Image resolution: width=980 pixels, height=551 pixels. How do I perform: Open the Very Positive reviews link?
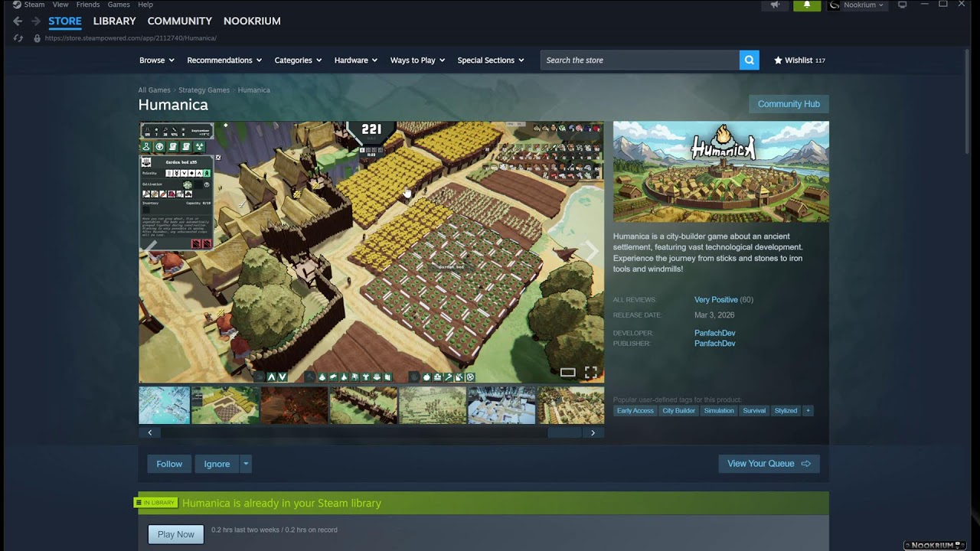[716, 300]
